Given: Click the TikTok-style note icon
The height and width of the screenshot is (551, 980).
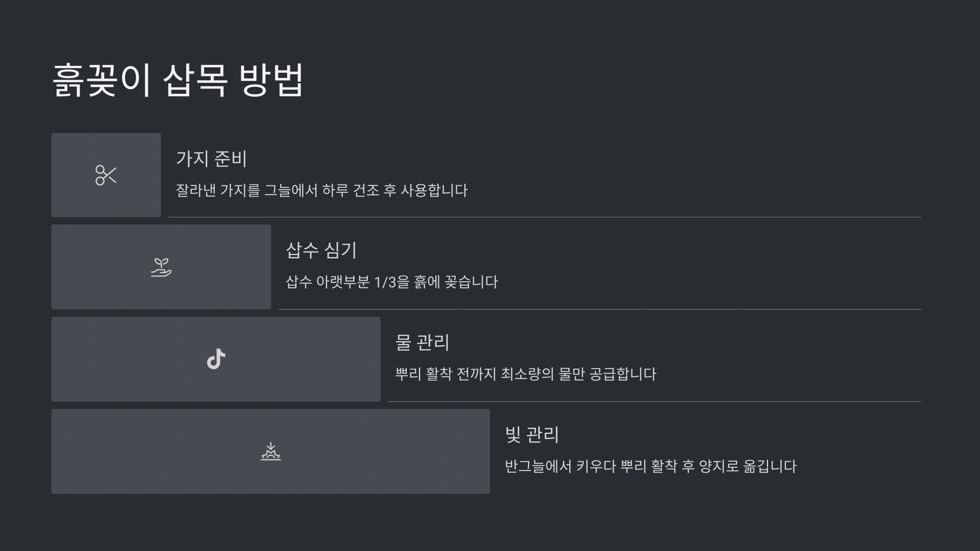Looking at the screenshot, I should [216, 359].
